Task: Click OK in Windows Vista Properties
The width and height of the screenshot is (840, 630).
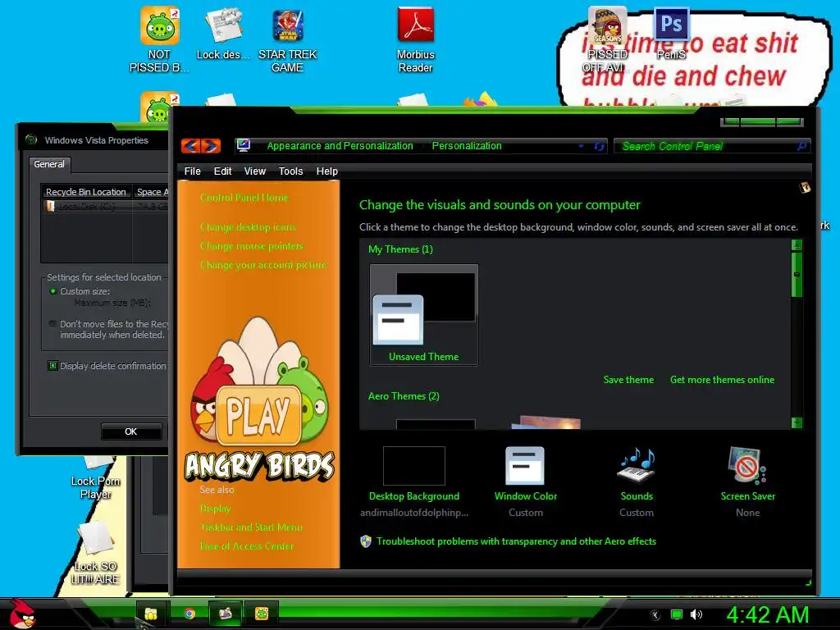Action: (x=131, y=431)
